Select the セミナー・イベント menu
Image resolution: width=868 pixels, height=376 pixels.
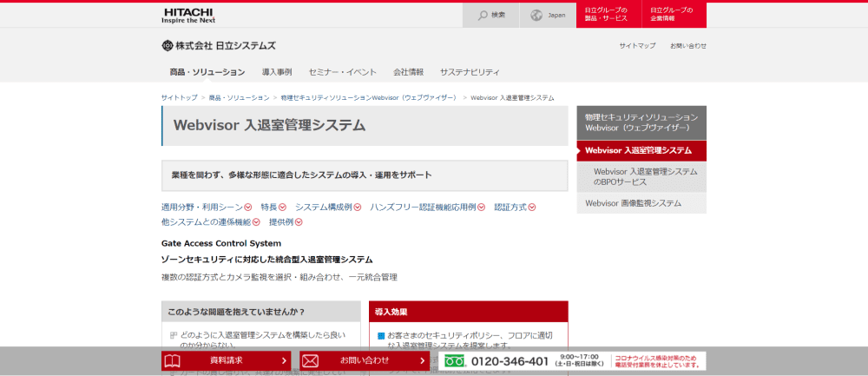click(343, 72)
